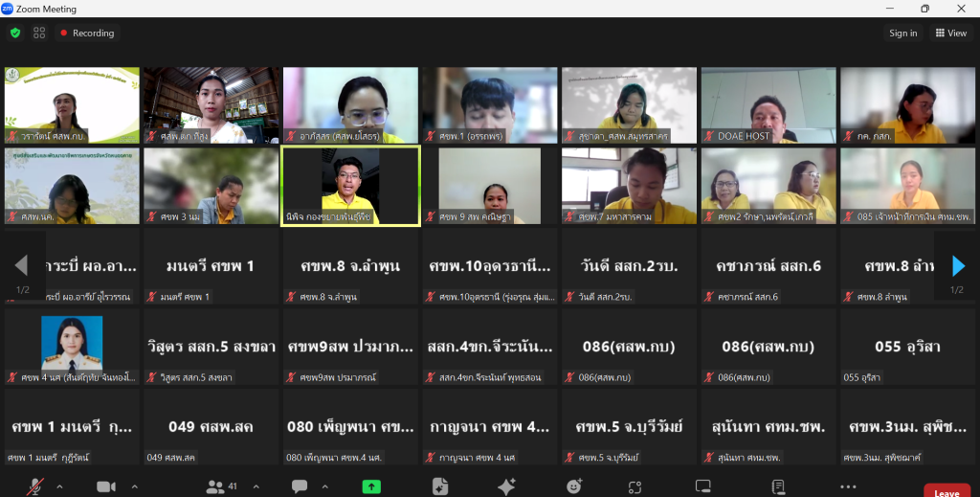Image resolution: width=980 pixels, height=497 pixels.
Task: Select DOAE HOST video tile
Action: pos(768,105)
